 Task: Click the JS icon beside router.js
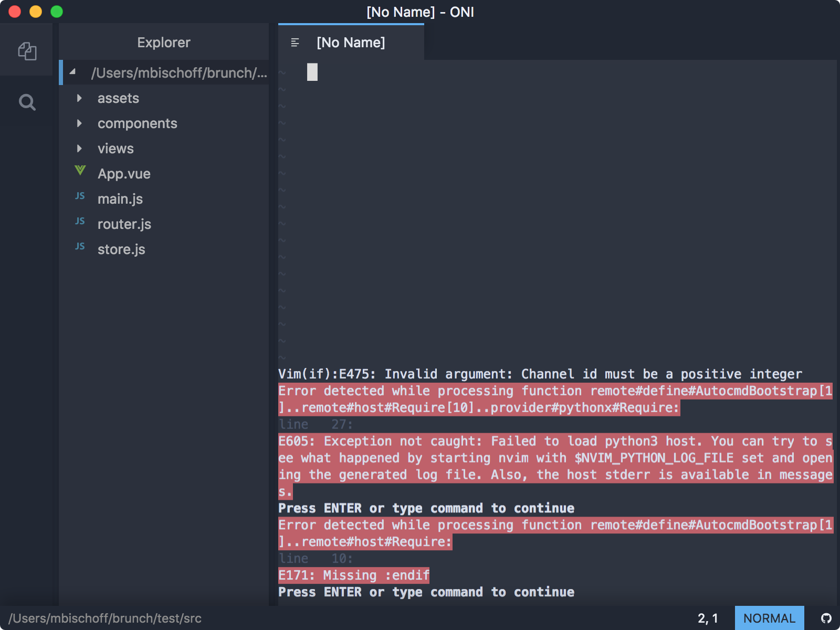[80, 221]
